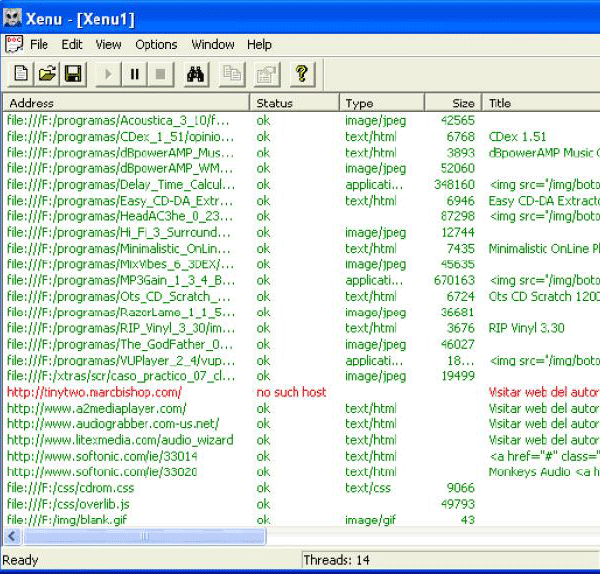Sort by the Status column header
This screenshot has width=600, height=574.
click(x=294, y=103)
